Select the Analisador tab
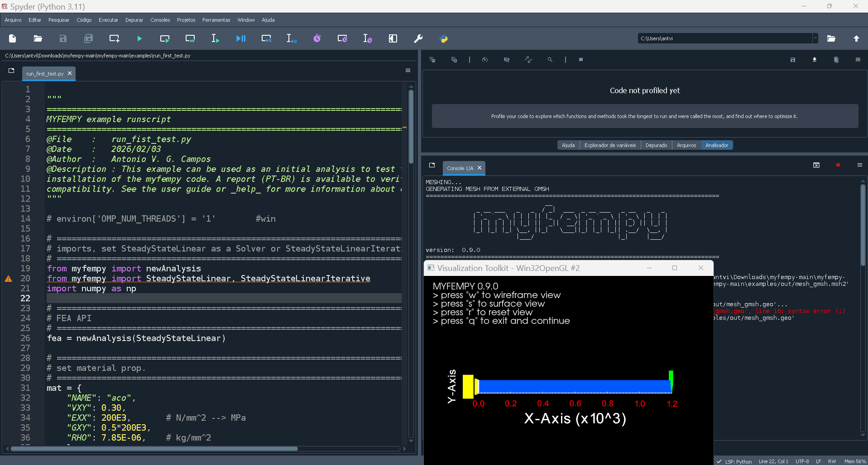868x465 pixels. point(717,145)
